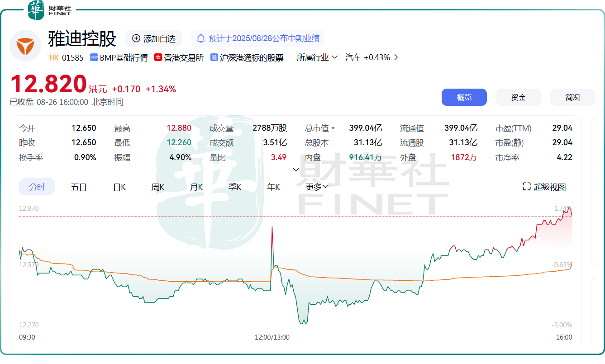Viewport: 605px width, 364px height.
Task: Click the HK market badge icon
Action: pos(54,57)
